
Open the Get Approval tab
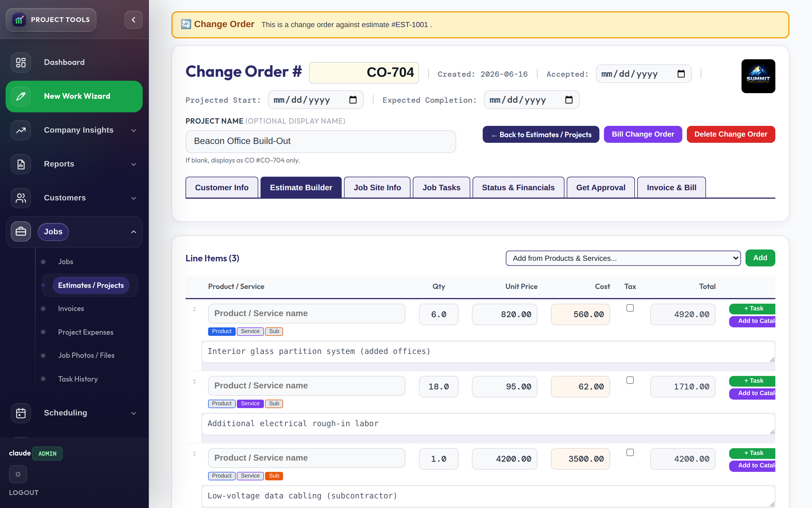(x=601, y=187)
